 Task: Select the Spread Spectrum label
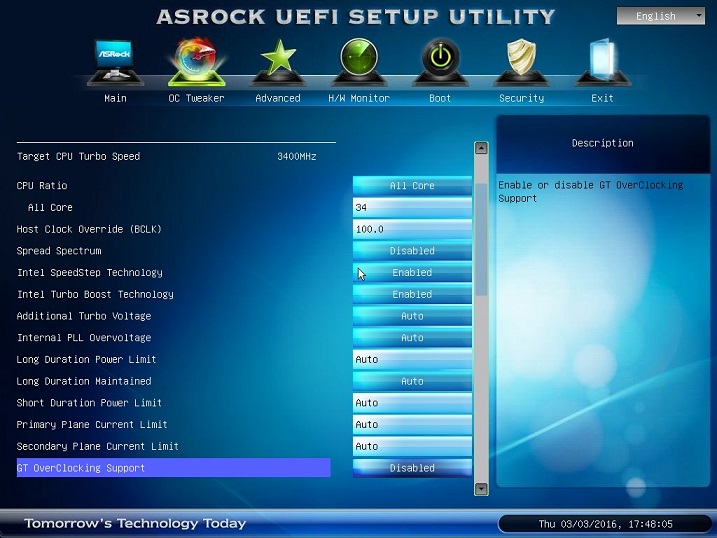click(59, 251)
